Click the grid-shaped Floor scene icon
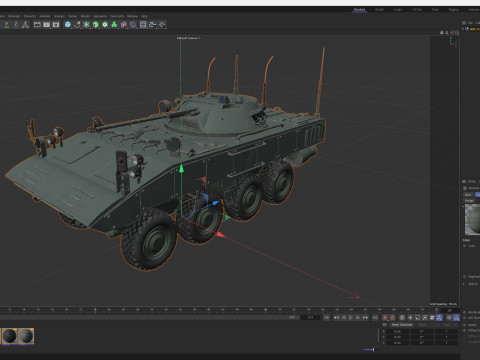This screenshot has width=480, height=360. click(143, 25)
